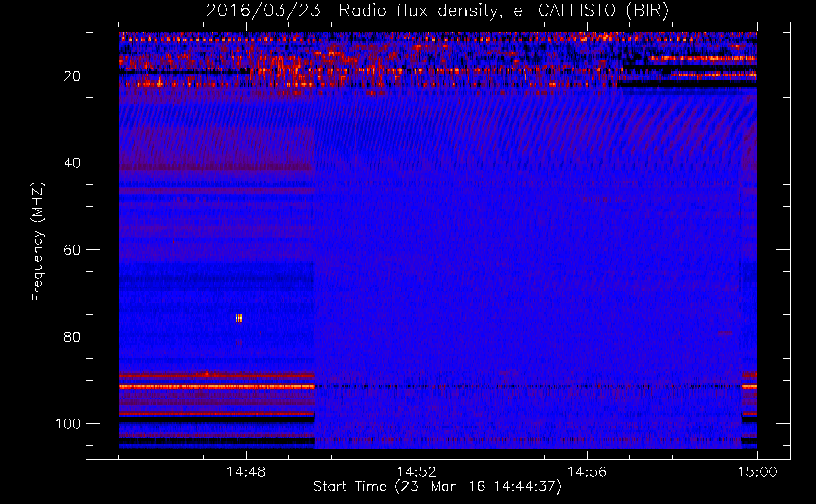This screenshot has width=816, height=504.
Task: Click the '100' frequency tick label
Action: tap(68, 424)
